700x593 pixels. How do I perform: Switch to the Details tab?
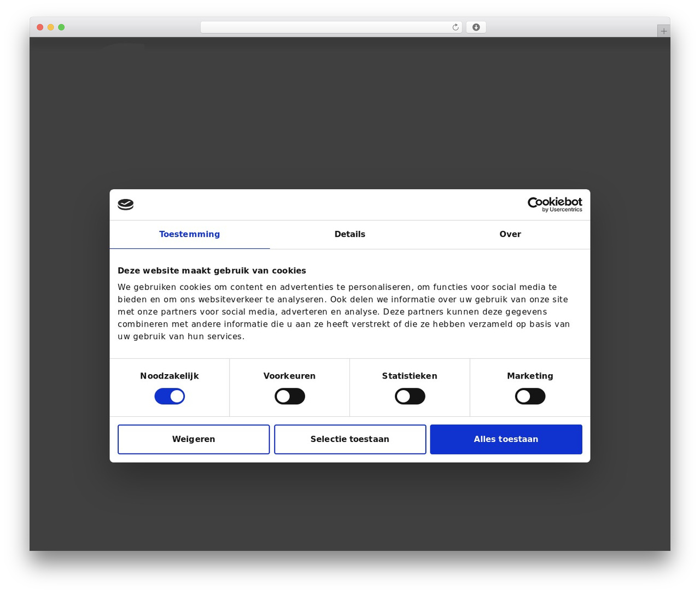pos(350,234)
